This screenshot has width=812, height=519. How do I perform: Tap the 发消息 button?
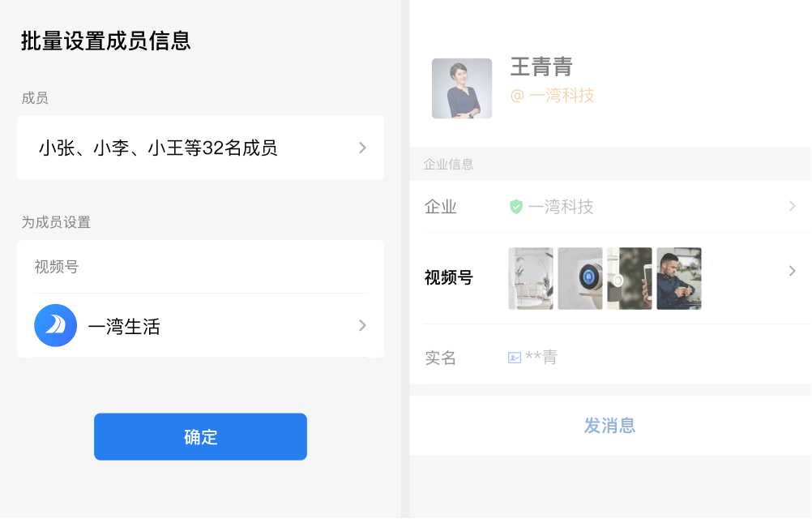[x=609, y=425]
